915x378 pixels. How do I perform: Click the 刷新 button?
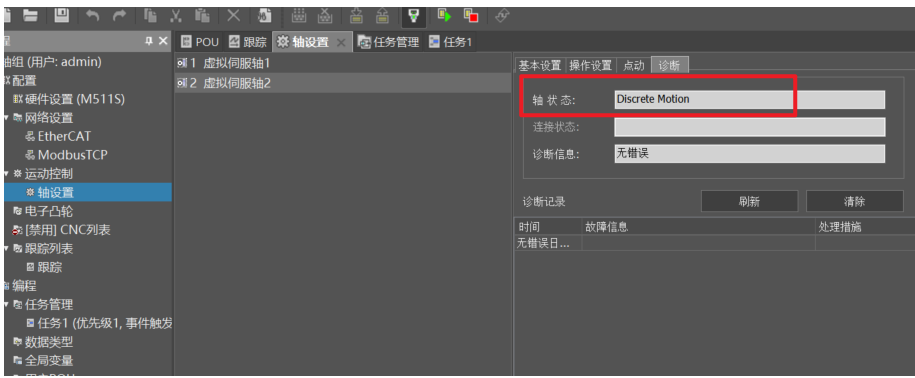click(x=749, y=201)
